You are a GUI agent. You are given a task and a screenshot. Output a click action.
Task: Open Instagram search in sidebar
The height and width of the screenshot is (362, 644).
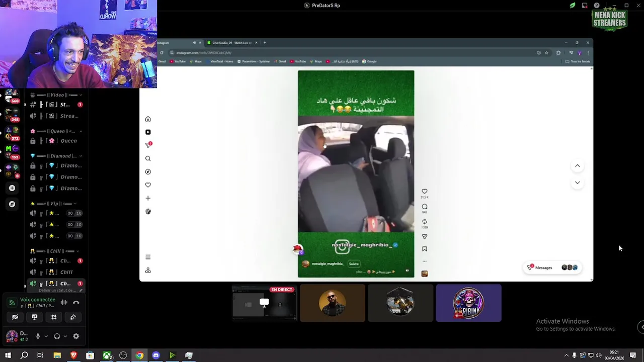[148, 158]
